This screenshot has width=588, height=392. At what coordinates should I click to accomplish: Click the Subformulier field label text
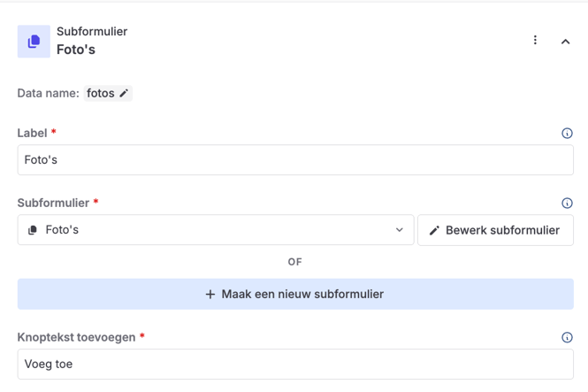tap(53, 203)
